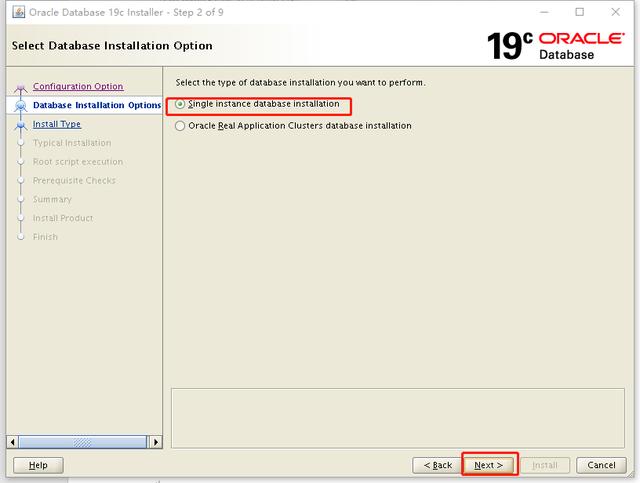Choose Oracle Real Application Clusters installation

(x=180, y=126)
